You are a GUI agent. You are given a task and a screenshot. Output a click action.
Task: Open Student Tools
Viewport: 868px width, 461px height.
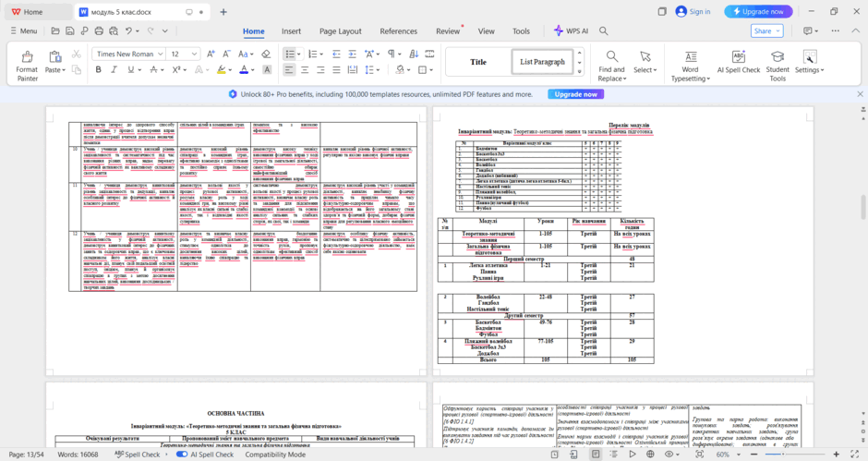click(778, 66)
